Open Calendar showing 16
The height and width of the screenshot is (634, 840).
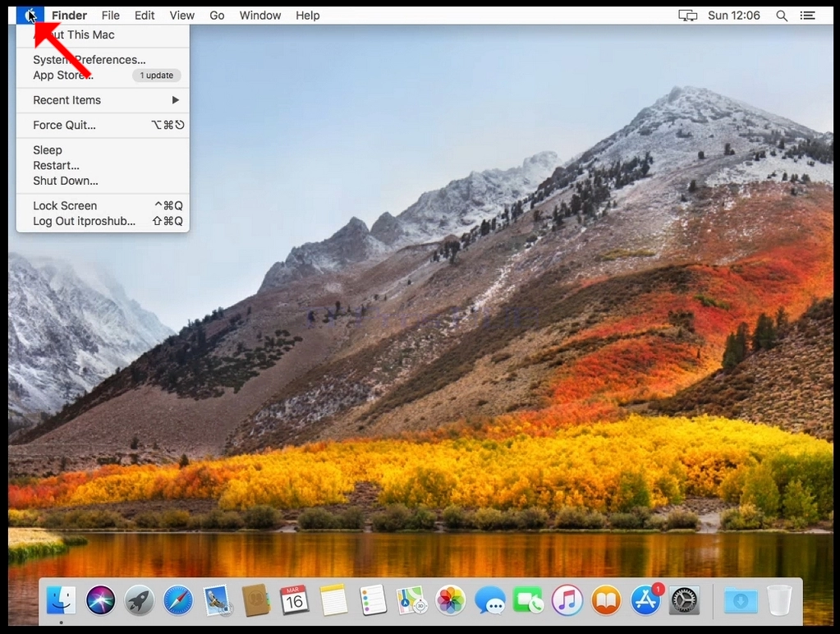click(295, 600)
